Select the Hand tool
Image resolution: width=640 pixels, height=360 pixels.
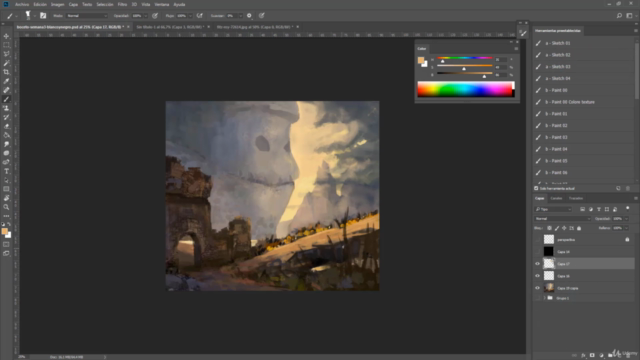[6, 198]
